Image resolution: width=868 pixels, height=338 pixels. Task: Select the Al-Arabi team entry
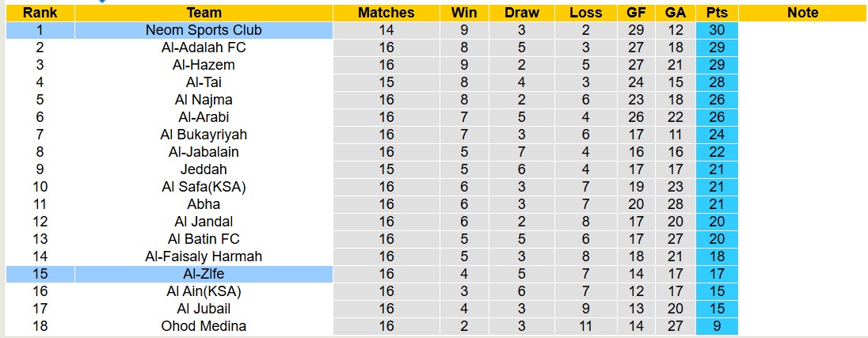coord(204,117)
